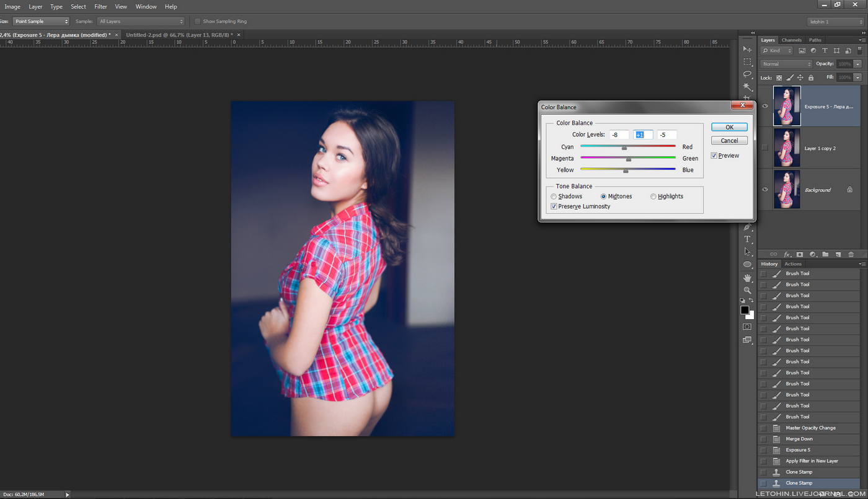
Task: Expand the letohin 1 workspace dropdown
Action: (835, 21)
